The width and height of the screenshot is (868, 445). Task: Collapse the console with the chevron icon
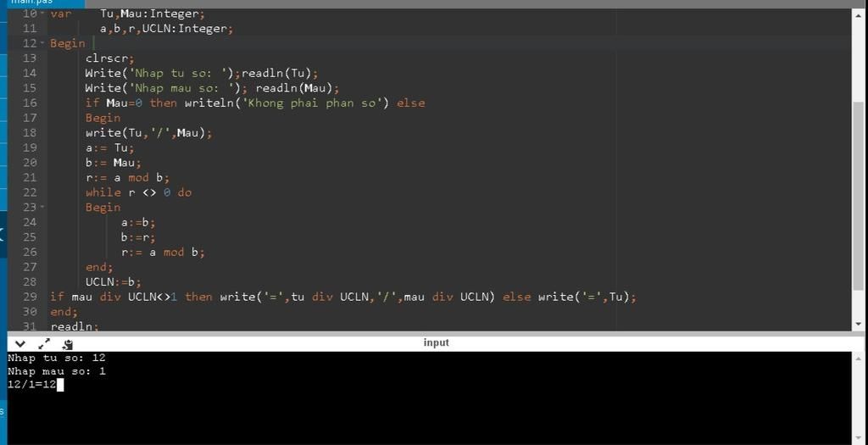pyautogui.click(x=19, y=344)
